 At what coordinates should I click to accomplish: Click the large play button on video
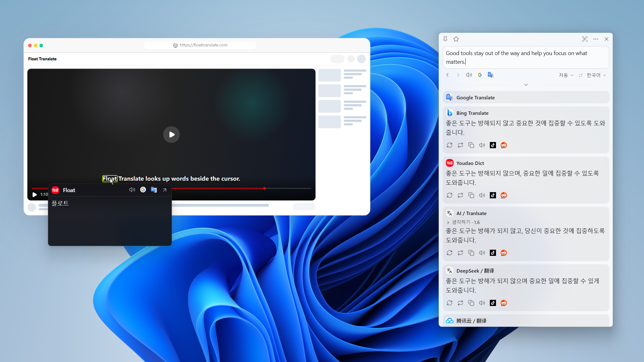[172, 135]
